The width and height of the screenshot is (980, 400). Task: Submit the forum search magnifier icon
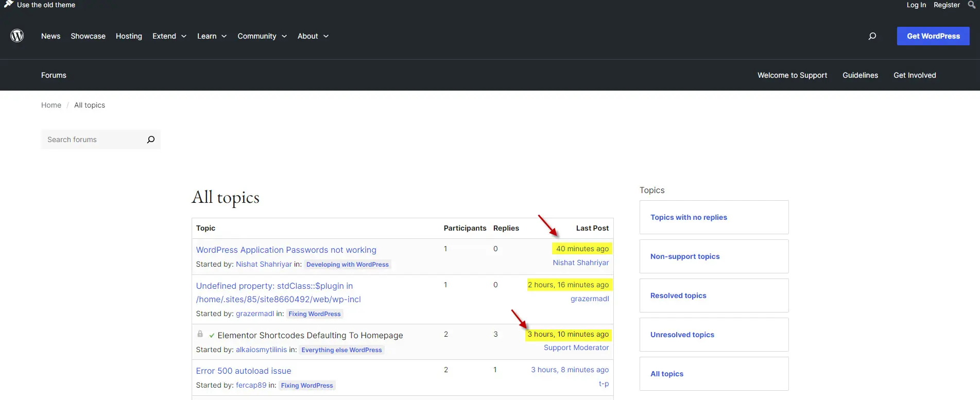pyautogui.click(x=151, y=140)
